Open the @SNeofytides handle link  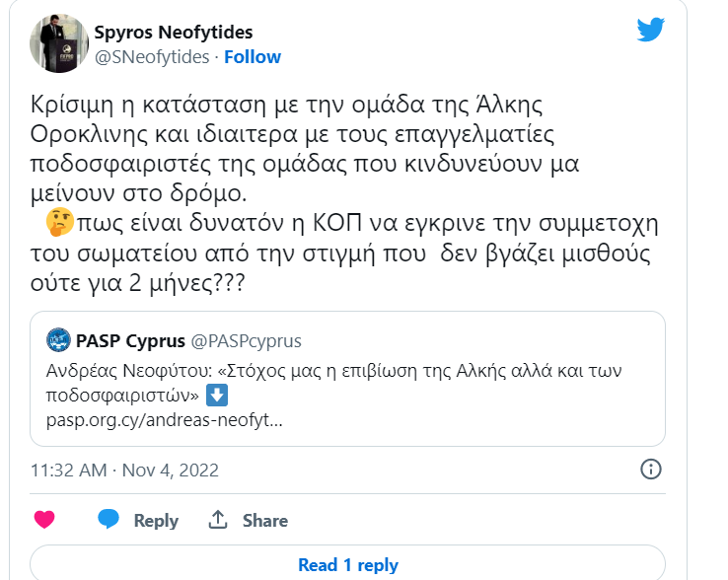point(152,57)
